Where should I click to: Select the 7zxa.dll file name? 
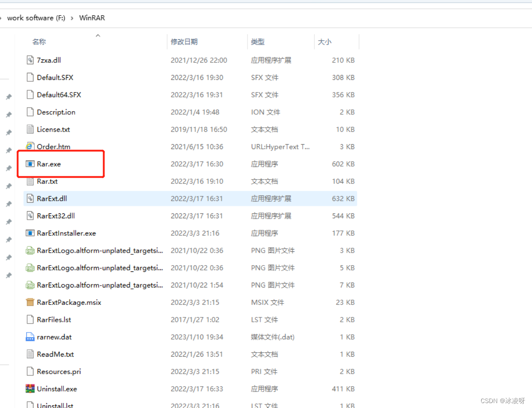click(49, 60)
